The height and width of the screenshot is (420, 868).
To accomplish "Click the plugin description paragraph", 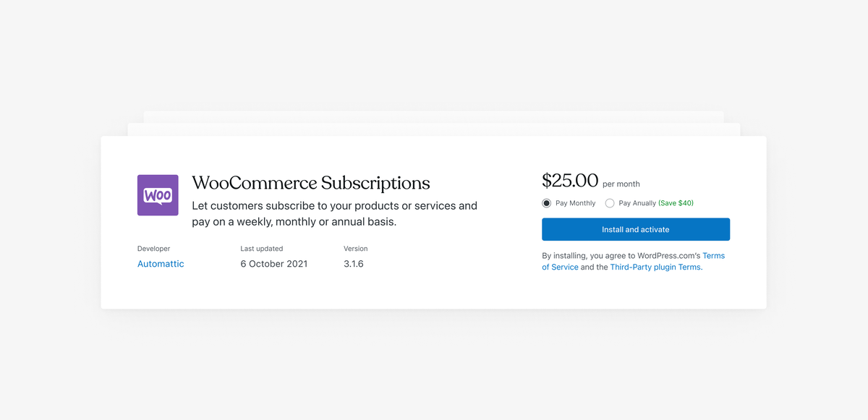I will [334, 214].
